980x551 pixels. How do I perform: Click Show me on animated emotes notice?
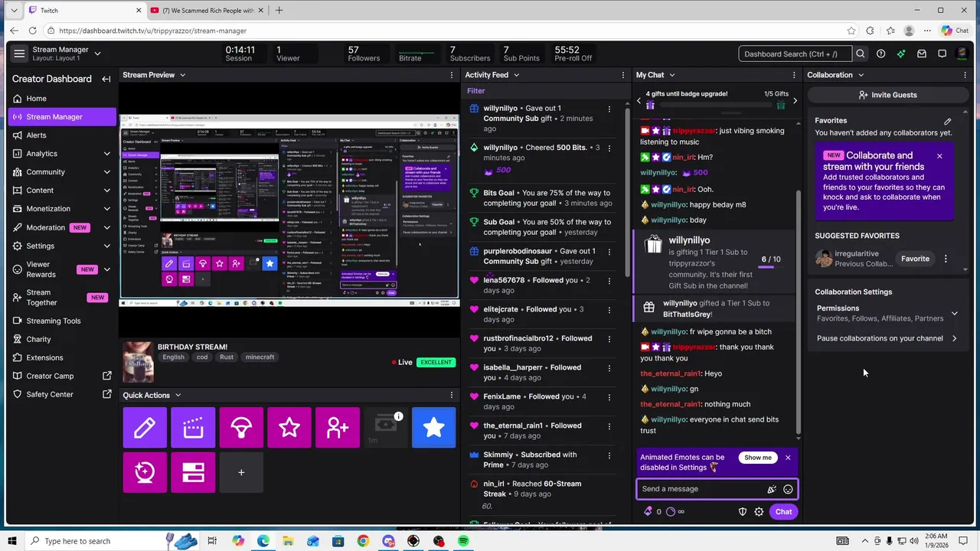pos(758,458)
